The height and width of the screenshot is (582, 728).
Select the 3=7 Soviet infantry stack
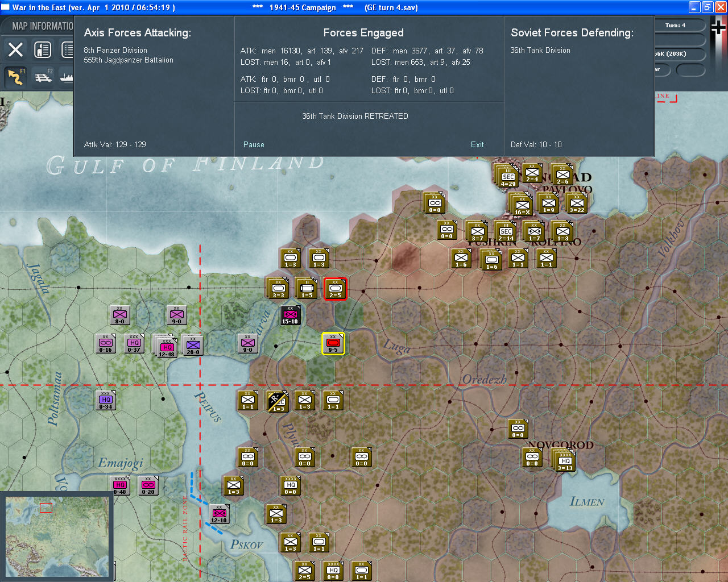pos(477,232)
